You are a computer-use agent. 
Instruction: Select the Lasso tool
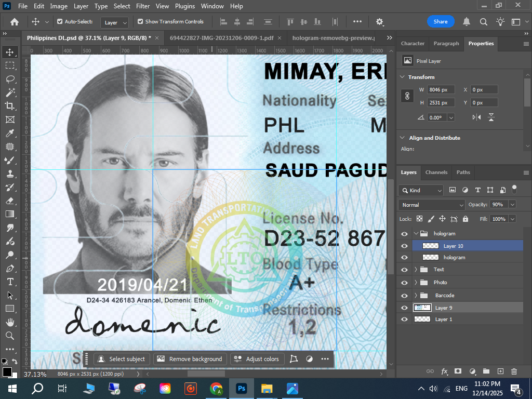click(x=10, y=79)
